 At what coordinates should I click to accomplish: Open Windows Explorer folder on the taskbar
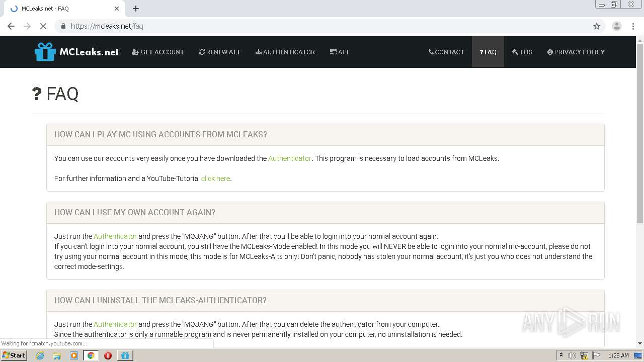tap(57, 355)
